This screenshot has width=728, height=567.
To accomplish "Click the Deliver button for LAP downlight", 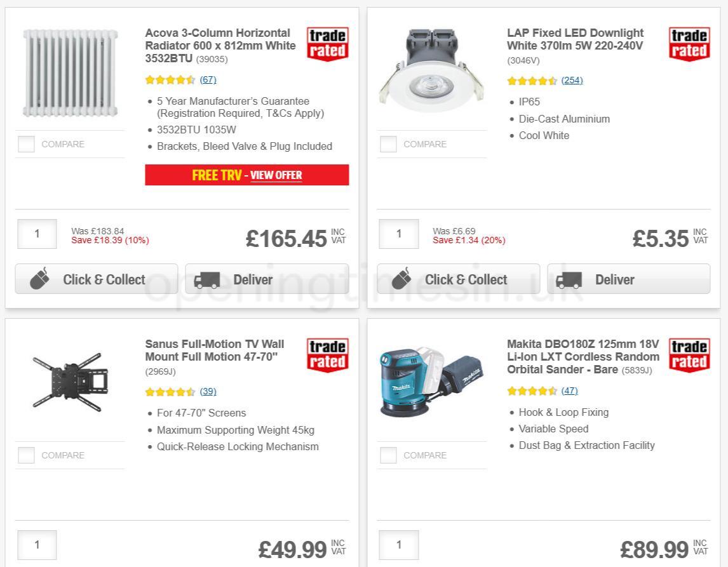I will 628,278.
